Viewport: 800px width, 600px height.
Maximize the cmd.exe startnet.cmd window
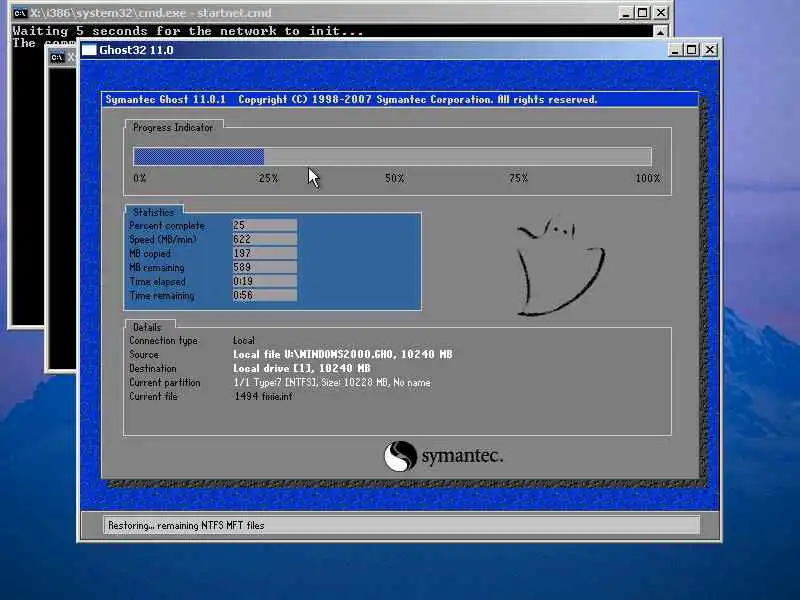pos(643,13)
